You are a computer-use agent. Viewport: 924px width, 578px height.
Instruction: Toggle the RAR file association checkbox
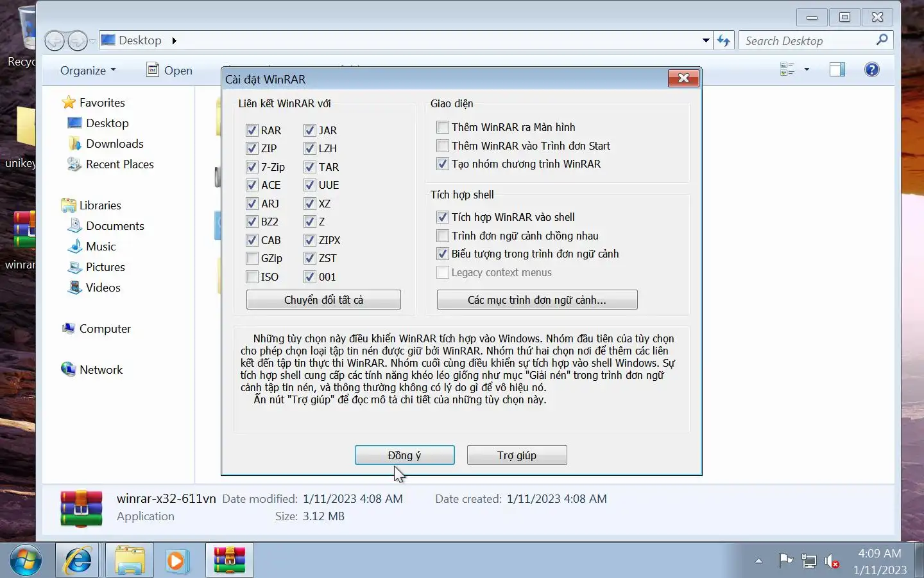pos(252,130)
